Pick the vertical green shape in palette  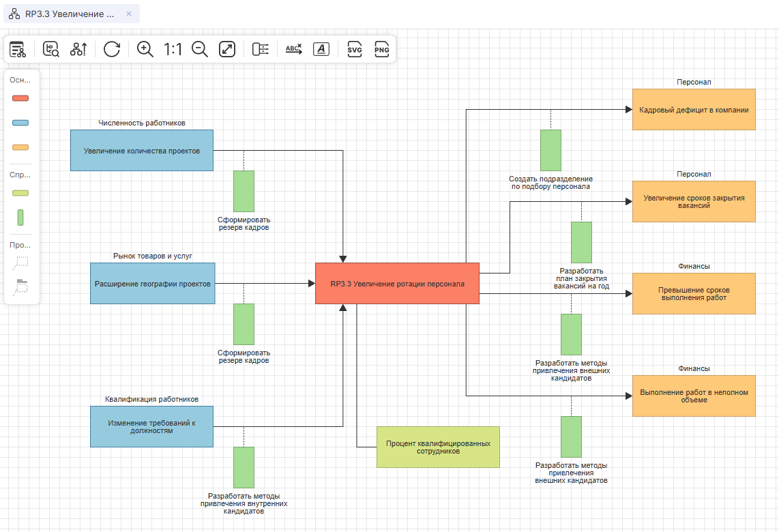pos(20,218)
